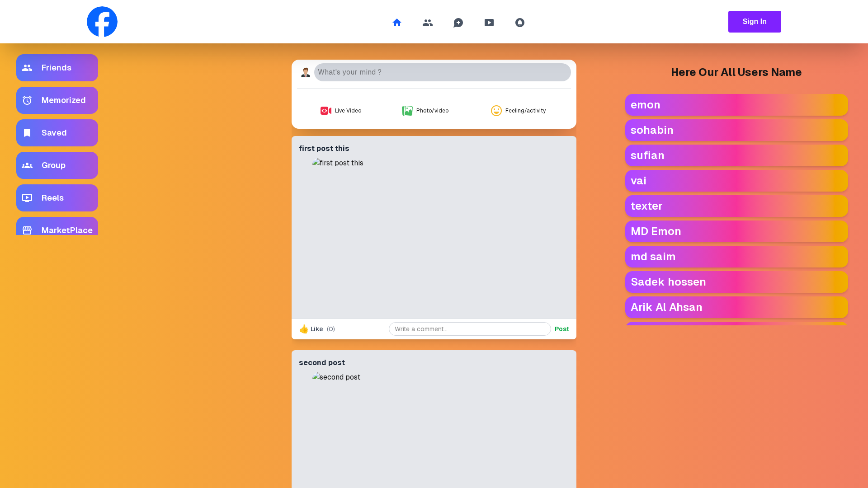Click the "Here Our All Users Name" heading
The width and height of the screenshot is (868, 488).
coord(736,72)
